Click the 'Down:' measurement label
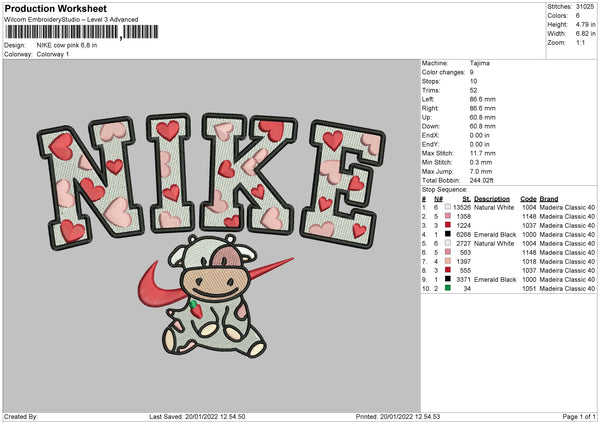 (x=430, y=126)
